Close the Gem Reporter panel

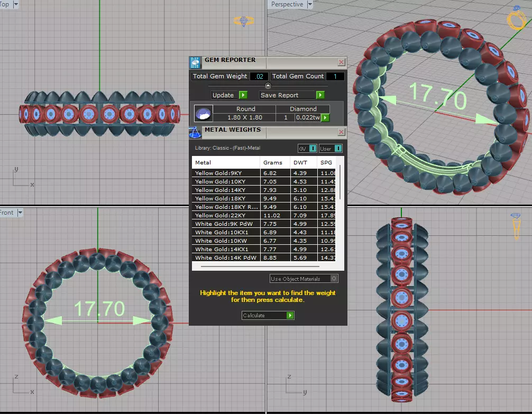coord(341,62)
